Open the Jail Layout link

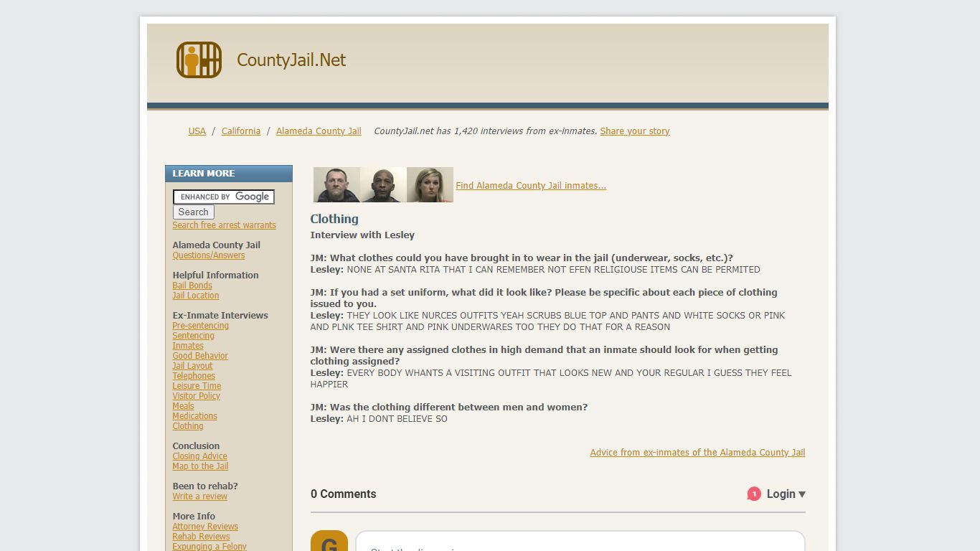193,366
